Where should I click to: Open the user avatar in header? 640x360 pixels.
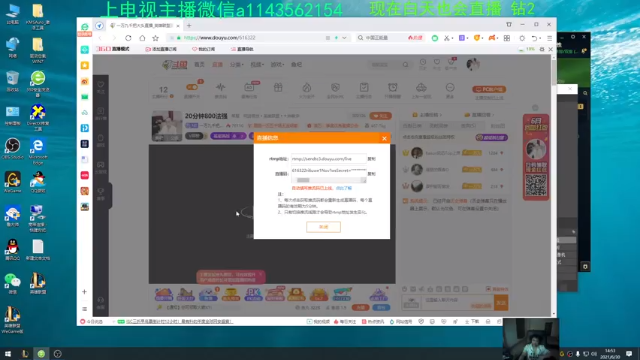point(473,64)
